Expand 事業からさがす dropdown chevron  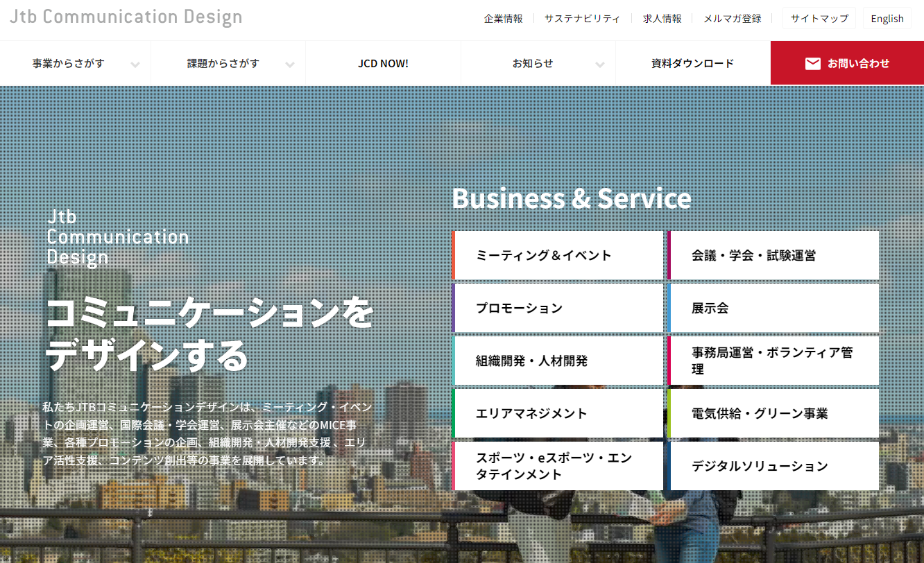(135, 64)
